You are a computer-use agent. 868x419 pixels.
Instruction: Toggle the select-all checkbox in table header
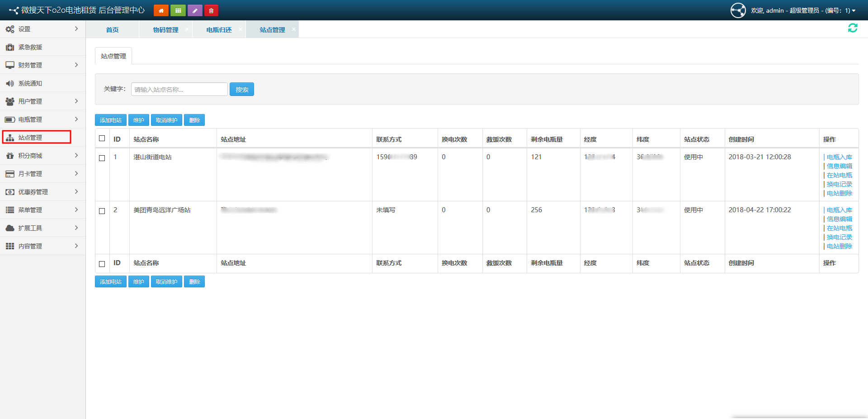point(102,138)
